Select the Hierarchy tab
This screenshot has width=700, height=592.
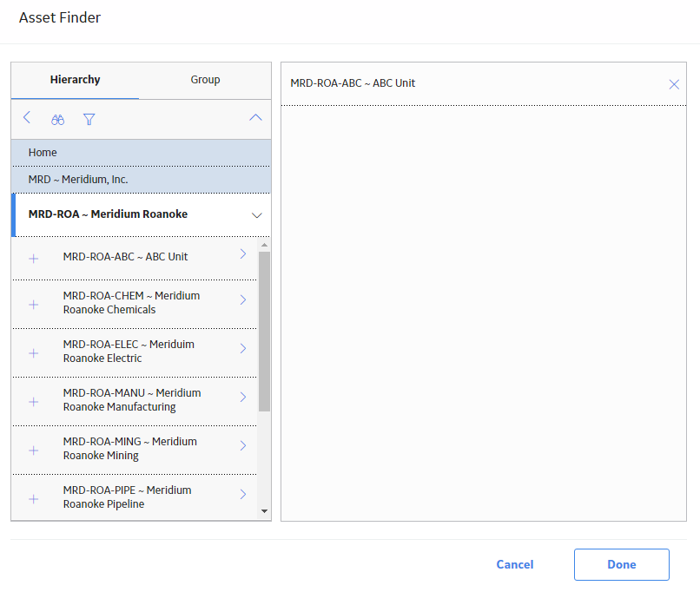(x=75, y=80)
